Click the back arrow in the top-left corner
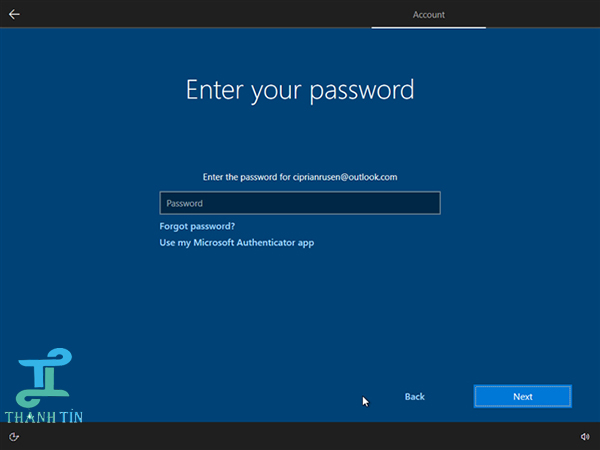The image size is (600, 450). pyautogui.click(x=14, y=14)
